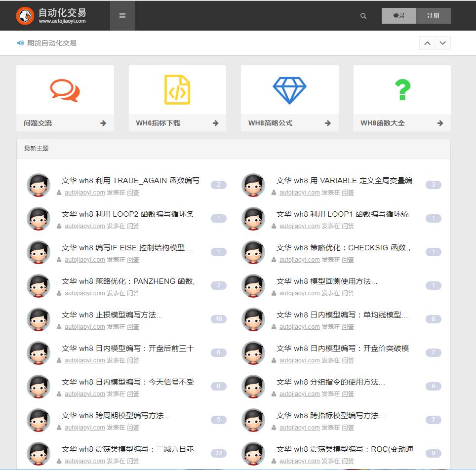Open the WH6指标下载 category
This screenshot has width=476, height=470.
tap(158, 123)
